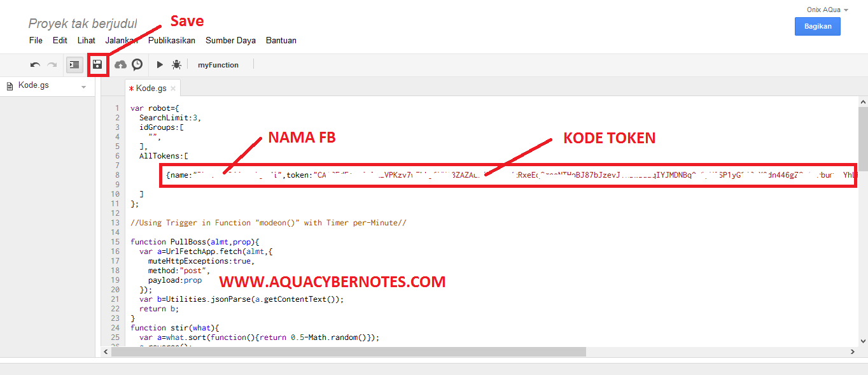Open the File menu
Image resolution: width=868 pixels, height=375 pixels.
36,40
